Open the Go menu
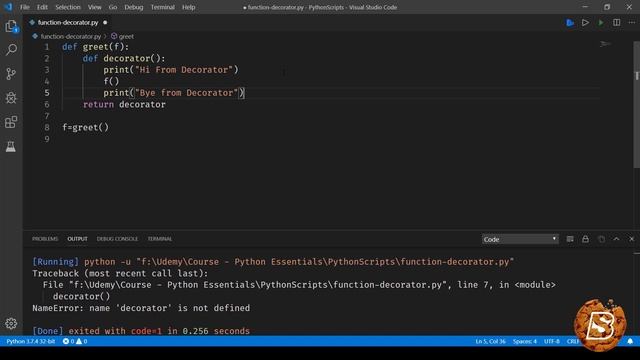The height and width of the screenshot is (360, 640). [113, 7]
